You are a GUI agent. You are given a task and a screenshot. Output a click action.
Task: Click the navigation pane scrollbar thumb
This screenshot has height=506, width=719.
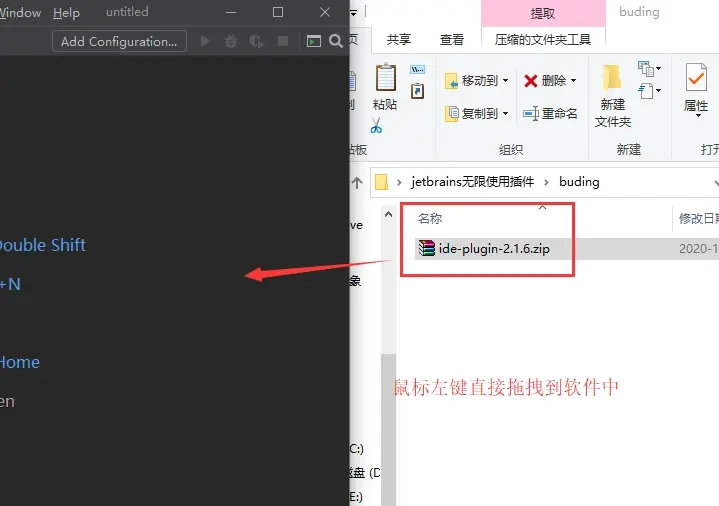389,429
